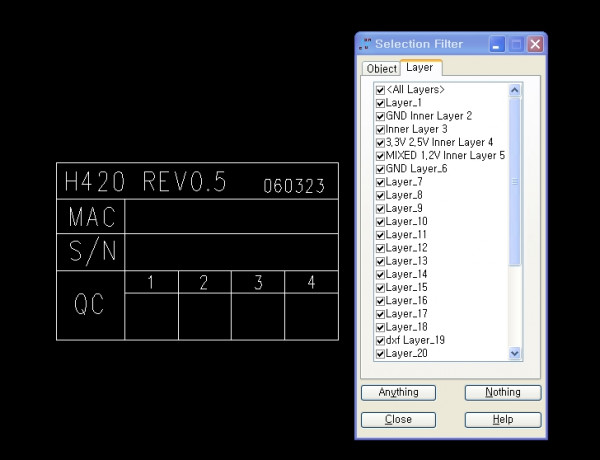The height and width of the screenshot is (460, 600).
Task: Click layer list scrollbar down arrow
Action: tap(515, 353)
